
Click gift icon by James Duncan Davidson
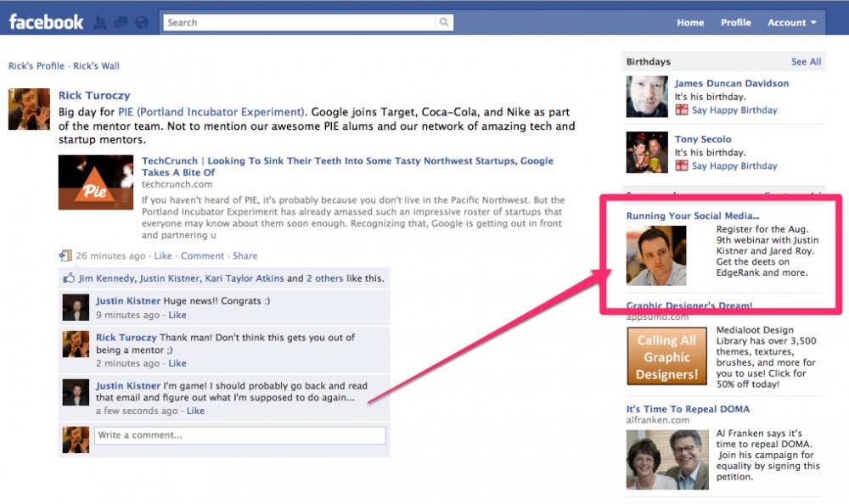[x=681, y=110]
